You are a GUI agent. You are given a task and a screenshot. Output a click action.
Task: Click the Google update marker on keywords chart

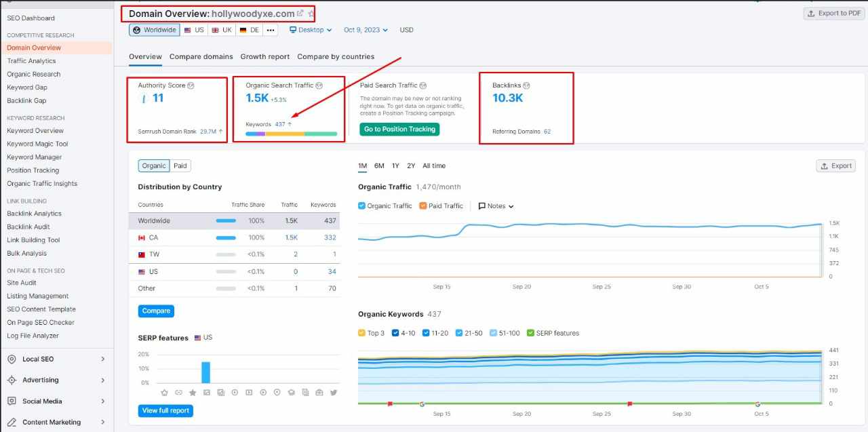422,404
